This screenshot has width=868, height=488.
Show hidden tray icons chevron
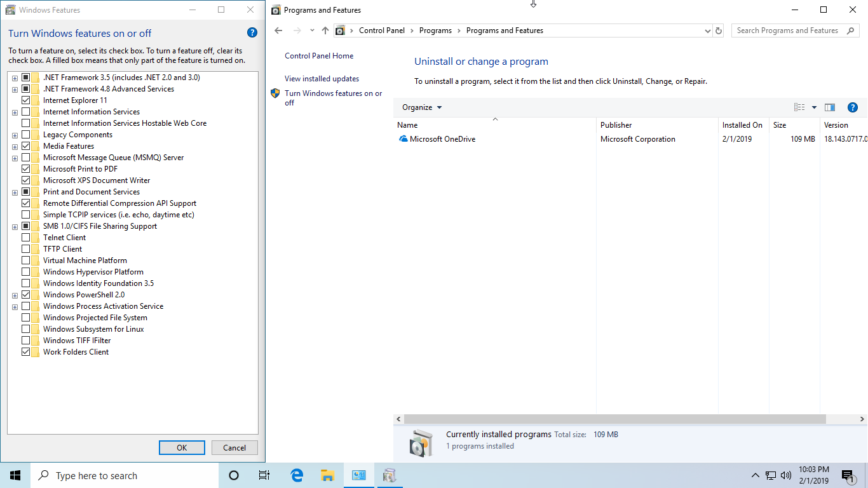pos(755,475)
